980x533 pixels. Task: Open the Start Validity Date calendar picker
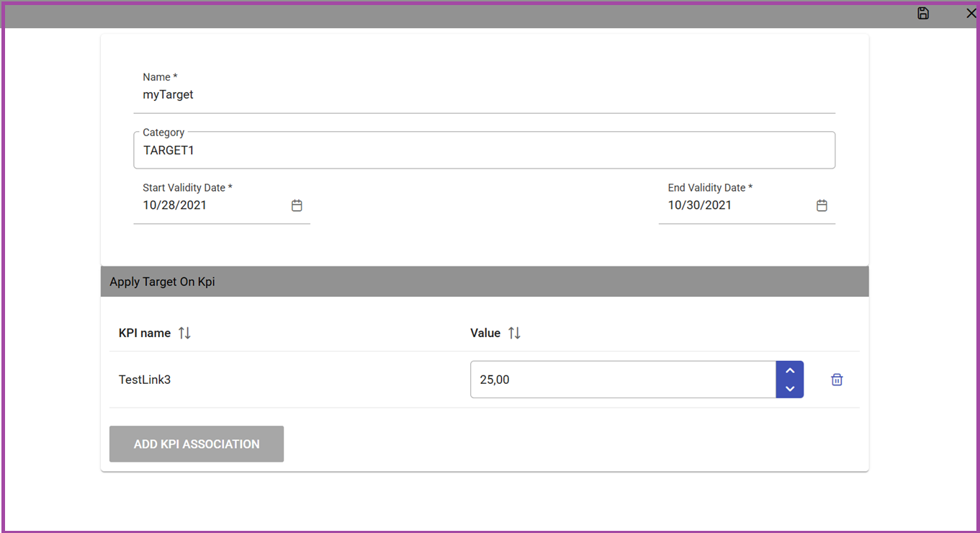[x=297, y=205]
